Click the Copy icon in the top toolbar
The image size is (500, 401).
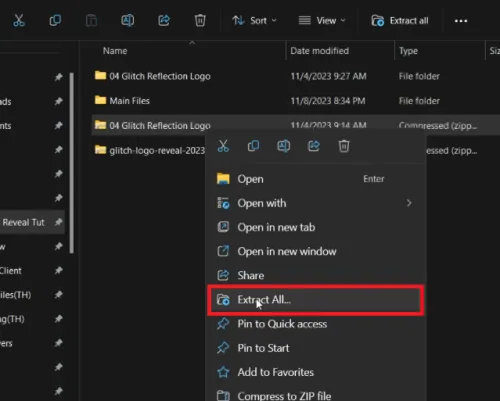55,21
